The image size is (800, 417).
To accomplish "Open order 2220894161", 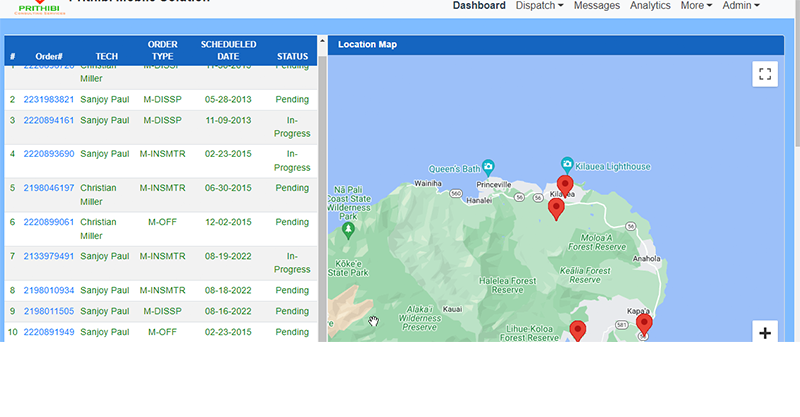I will pyautogui.click(x=49, y=120).
